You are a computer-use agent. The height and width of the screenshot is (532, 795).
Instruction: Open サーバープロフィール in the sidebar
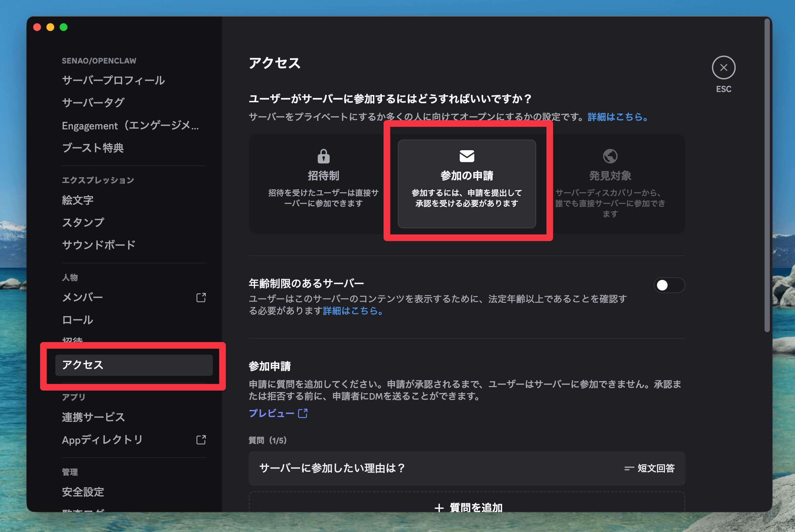point(114,80)
